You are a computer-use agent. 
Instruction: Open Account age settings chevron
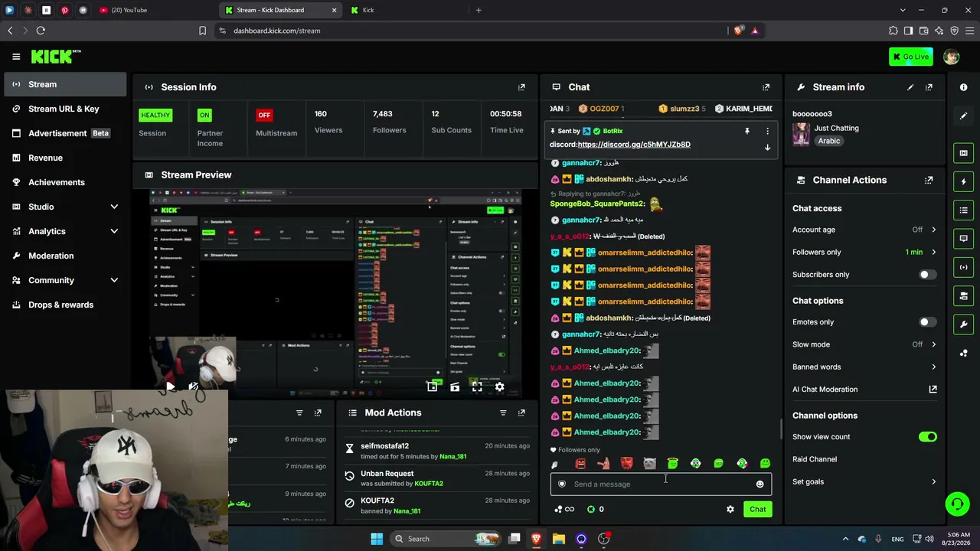[933, 230]
